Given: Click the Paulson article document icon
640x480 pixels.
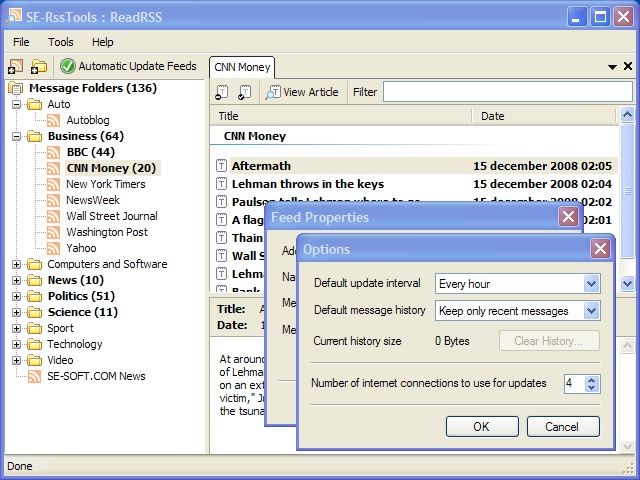Looking at the screenshot, I should click(x=221, y=202).
